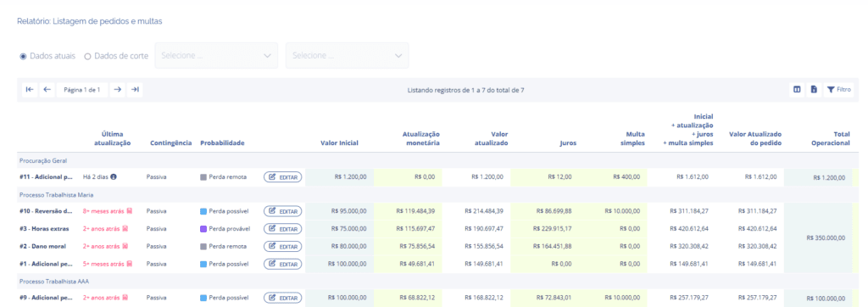Click blue Perda possível swatch in row #10

click(x=203, y=211)
